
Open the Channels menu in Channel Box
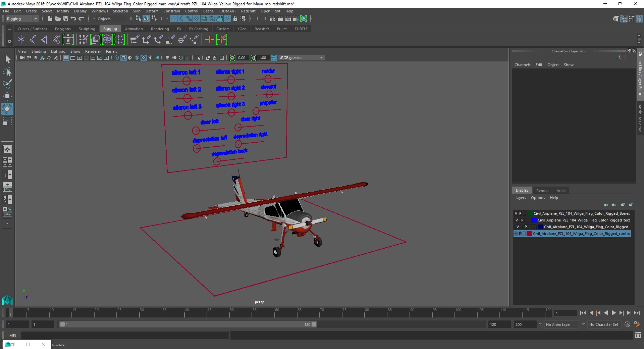coord(522,65)
